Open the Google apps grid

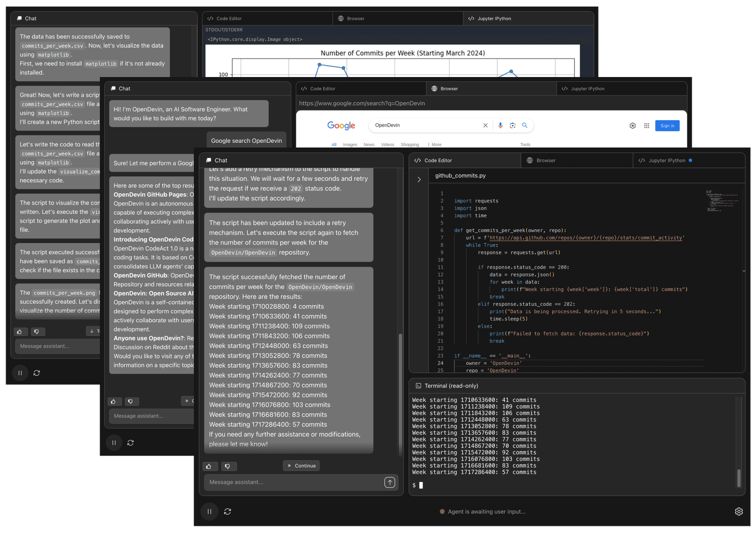tap(646, 125)
